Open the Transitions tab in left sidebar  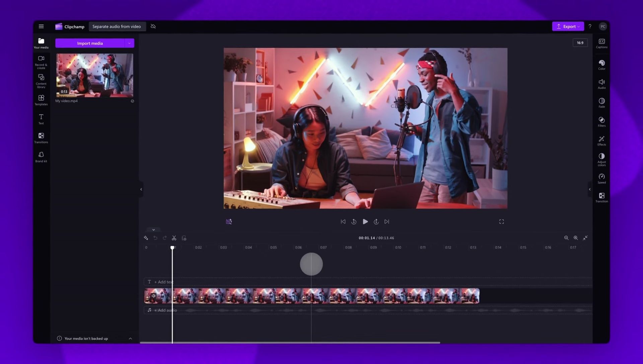click(41, 138)
